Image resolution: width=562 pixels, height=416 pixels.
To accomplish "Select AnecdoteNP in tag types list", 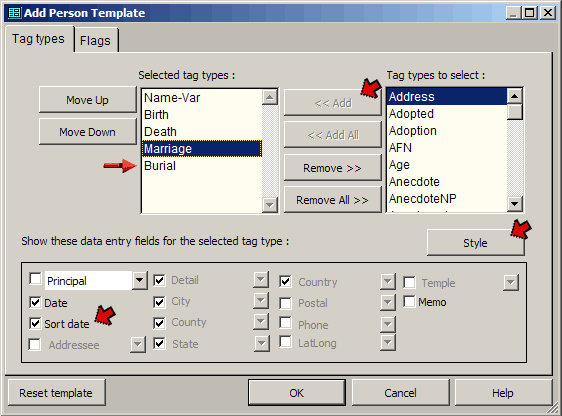I will pyautogui.click(x=447, y=199).
